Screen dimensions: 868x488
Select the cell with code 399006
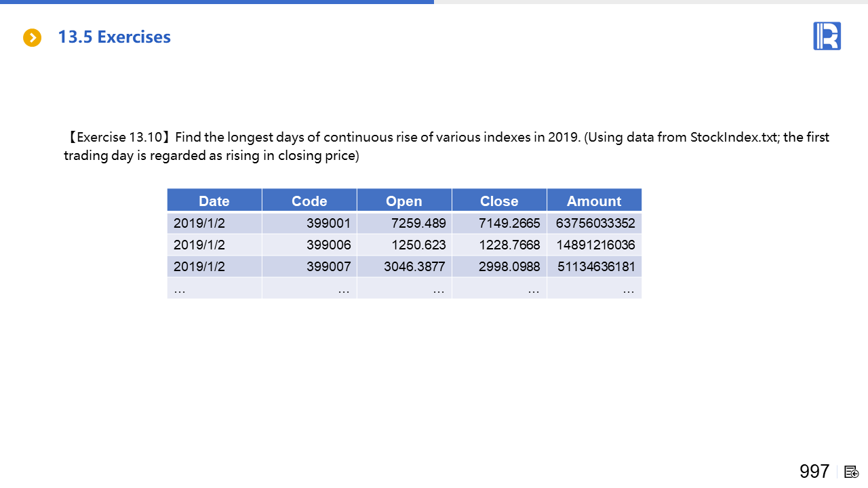(x=328, y=245)
